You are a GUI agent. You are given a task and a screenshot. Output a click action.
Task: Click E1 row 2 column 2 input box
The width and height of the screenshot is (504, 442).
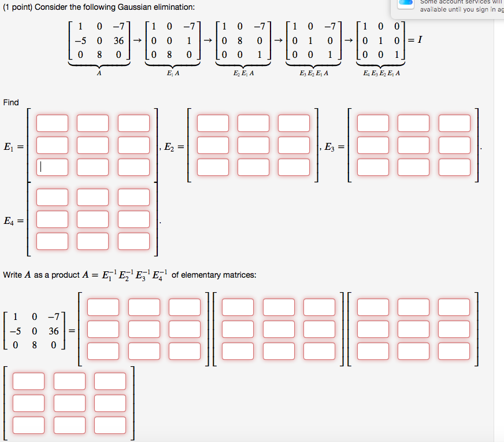pyautogui.click(x=93, y=145)
